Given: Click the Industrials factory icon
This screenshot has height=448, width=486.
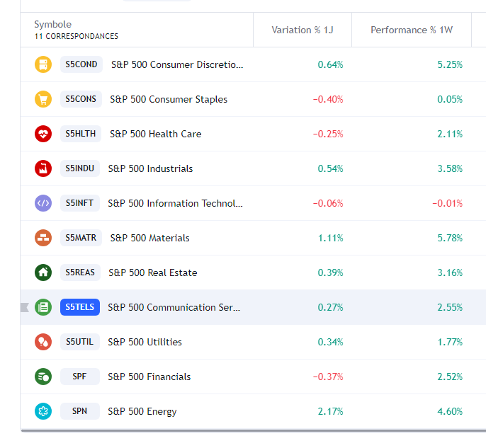Looking at the screenshot, I should (x=43, y=168).
